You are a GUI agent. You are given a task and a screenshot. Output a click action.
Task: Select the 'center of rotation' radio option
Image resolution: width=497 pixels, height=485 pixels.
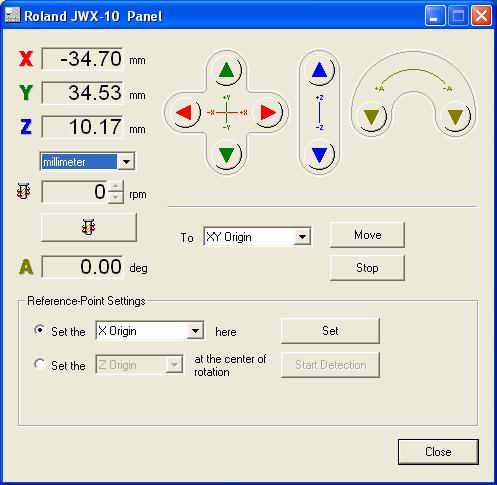pyautogui.click(x=40, y=364)
